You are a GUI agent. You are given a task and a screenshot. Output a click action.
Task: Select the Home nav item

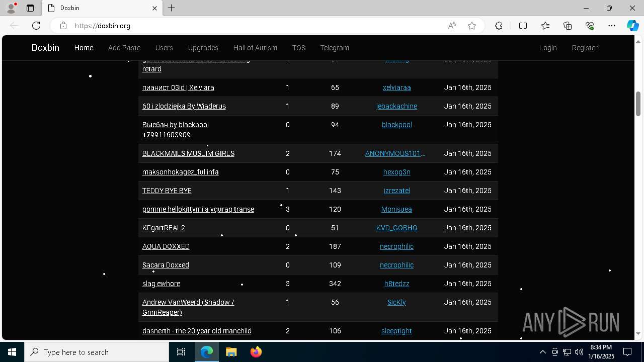coord(84,48)
